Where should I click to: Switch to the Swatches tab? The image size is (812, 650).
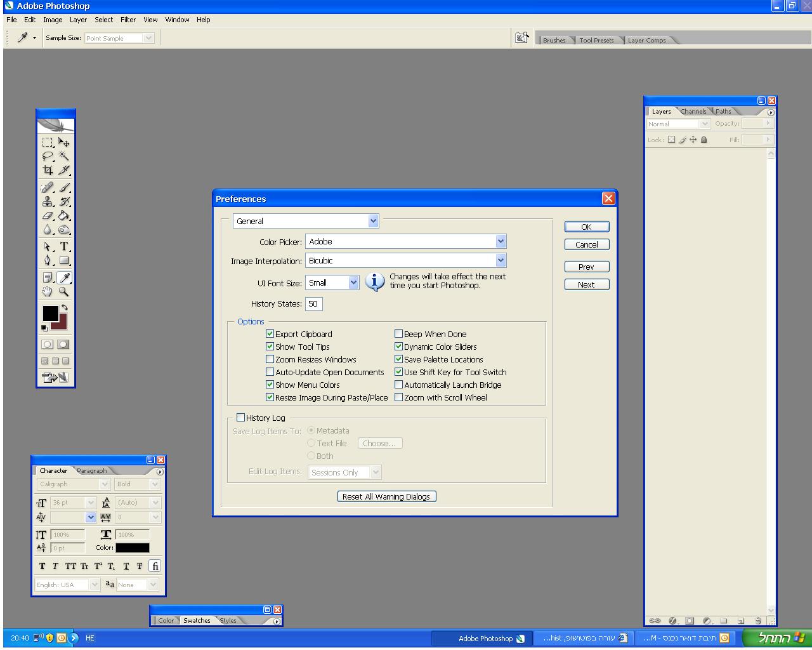[197, 621]
